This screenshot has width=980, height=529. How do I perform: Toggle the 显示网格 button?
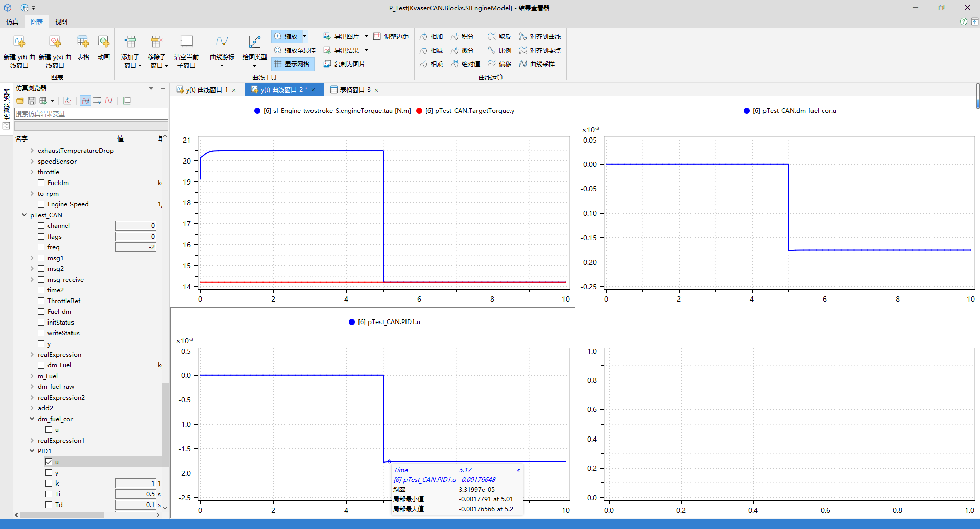tap(292, 64)
